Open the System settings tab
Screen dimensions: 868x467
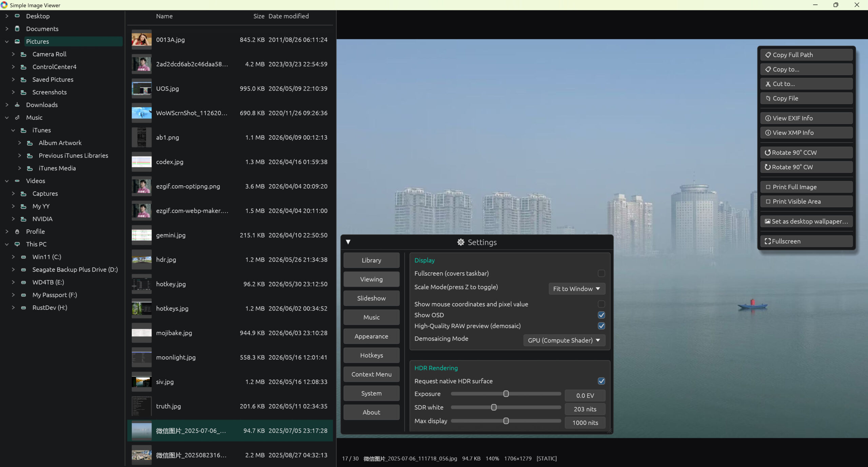coord(371,393)
